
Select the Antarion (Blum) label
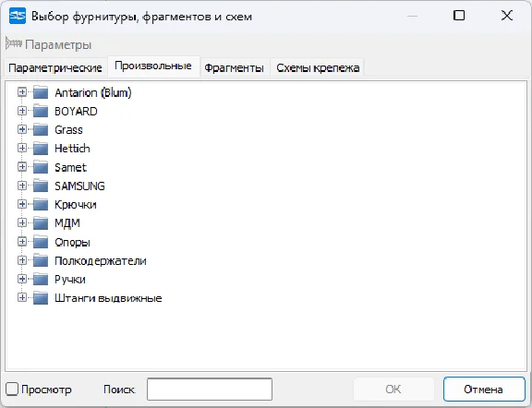[93, 92]
